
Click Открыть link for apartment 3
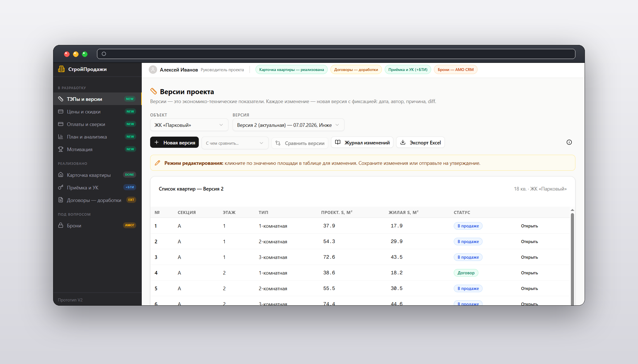(x=529, y=257)
